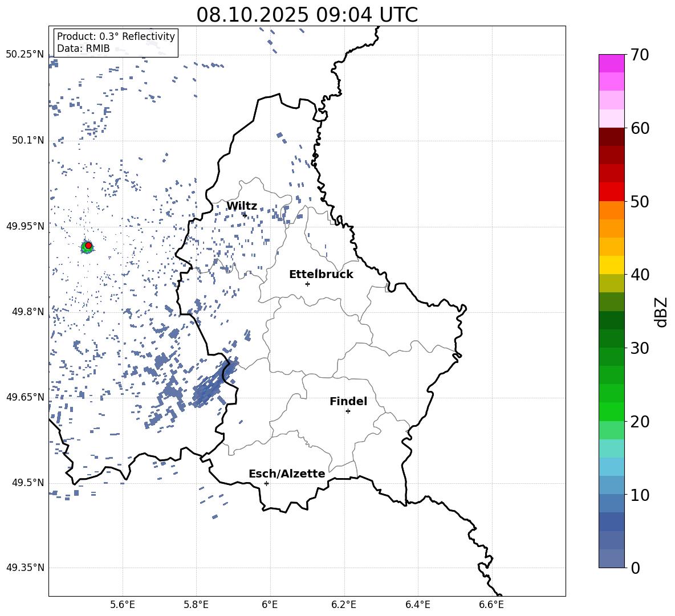Click the 49.5°N latitude label
This screenshot has height=616, width=675.
(x=28, y=483)
